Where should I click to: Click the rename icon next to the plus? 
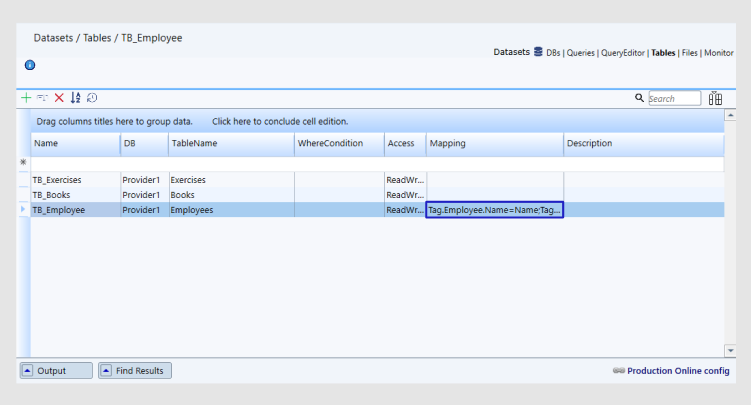click(x=42, y=98)
